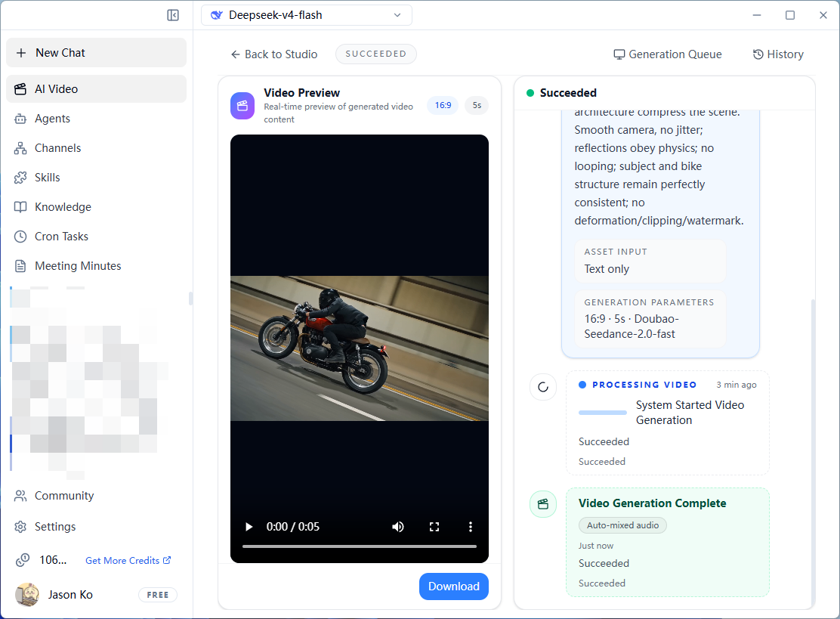This screenshot has height=619, width=840.
Task: Click the motorcycle video frame
Action: pos(360,348)
